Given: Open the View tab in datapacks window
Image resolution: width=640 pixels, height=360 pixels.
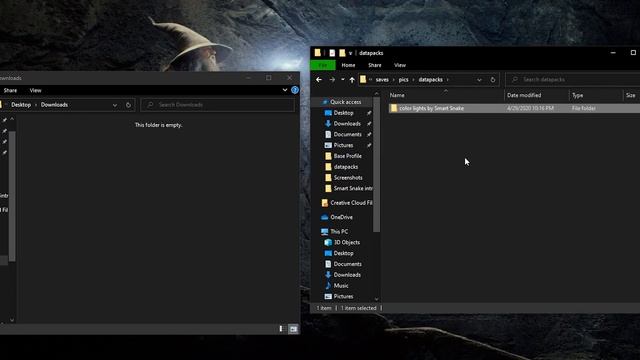Looking at the screenshot, I should [x=400, y=65].
